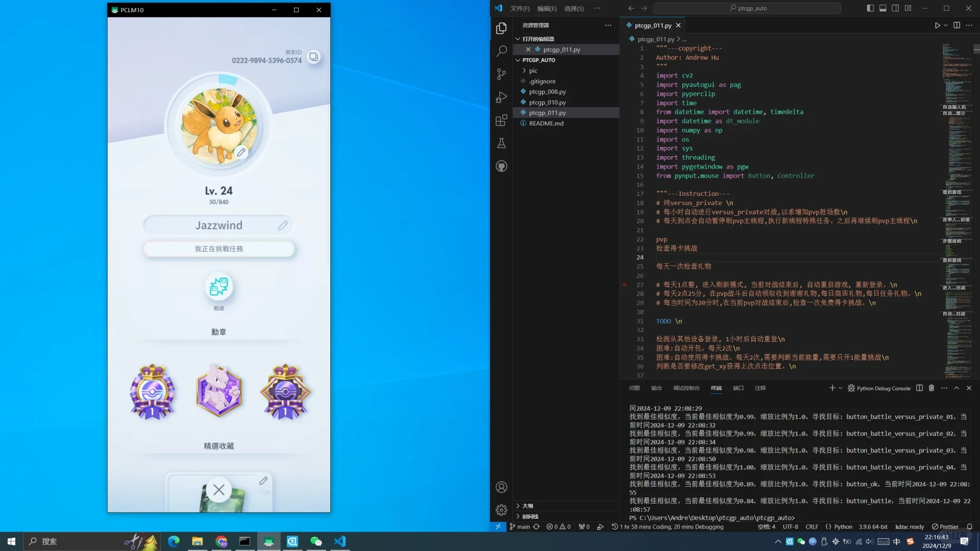Toggle the bottom panel layout

[883, 8]
